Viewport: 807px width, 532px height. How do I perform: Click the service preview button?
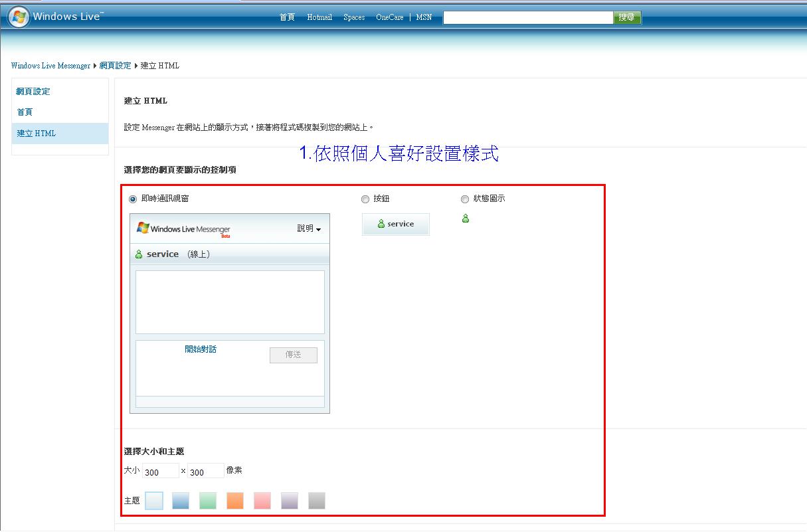396,224
